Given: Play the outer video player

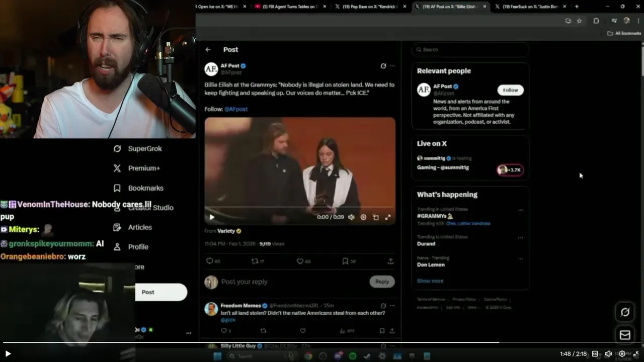Looking at the screenshot, I should [8, 353].
